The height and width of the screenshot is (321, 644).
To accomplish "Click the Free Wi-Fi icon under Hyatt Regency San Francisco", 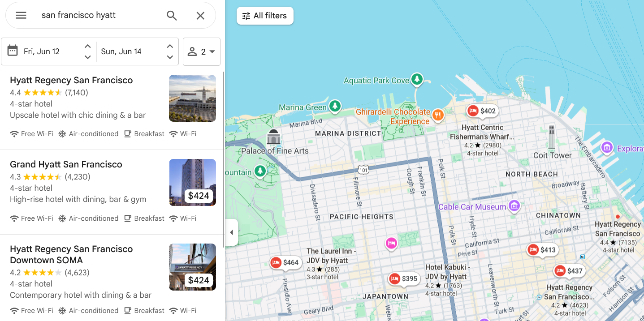I will point(14,134).
